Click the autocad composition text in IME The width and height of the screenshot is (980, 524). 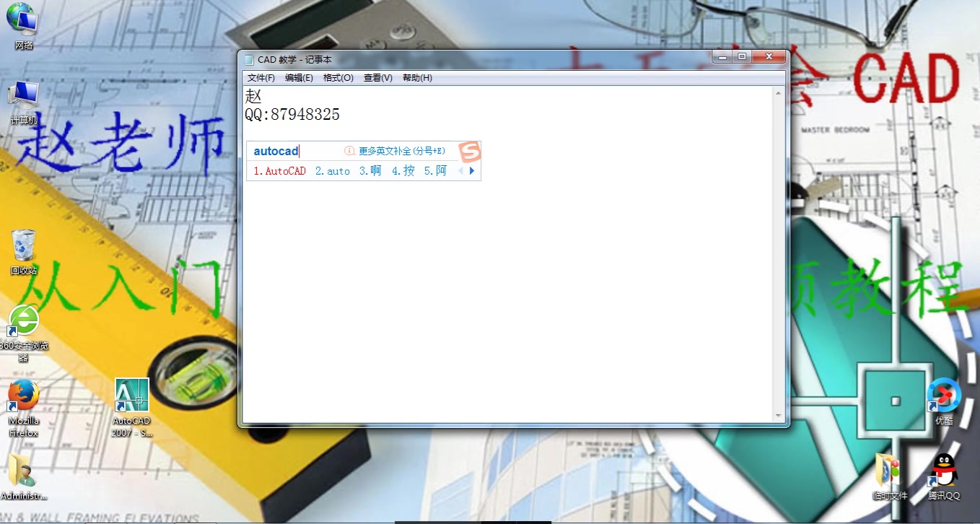click(276, 151)
